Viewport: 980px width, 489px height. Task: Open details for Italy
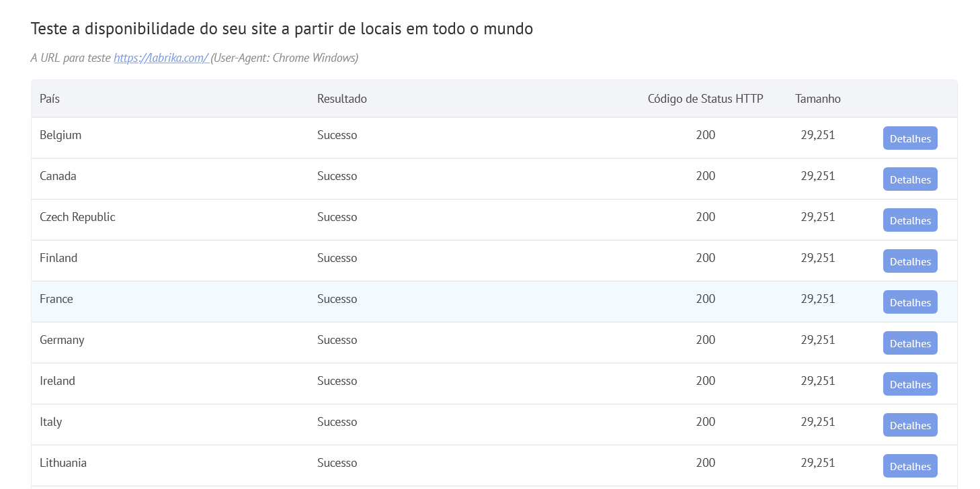pos(909,425)
